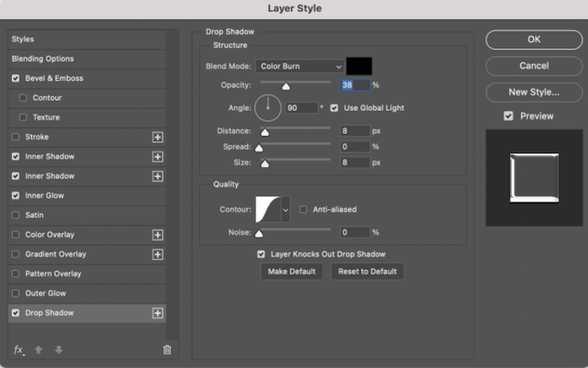Toggle the Preview checkbox

point(508,117)
